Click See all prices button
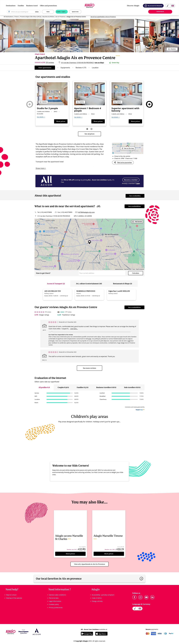The width and height of the screenshot is (179, 644). tap(89, 134)
